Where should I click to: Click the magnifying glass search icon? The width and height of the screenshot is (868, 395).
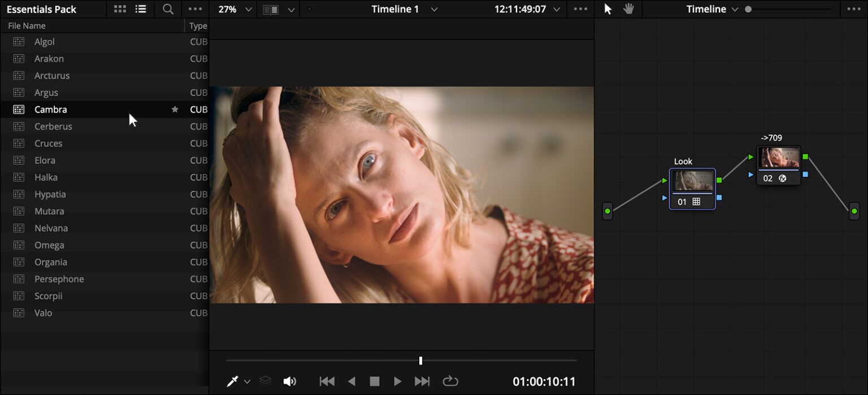168,9
